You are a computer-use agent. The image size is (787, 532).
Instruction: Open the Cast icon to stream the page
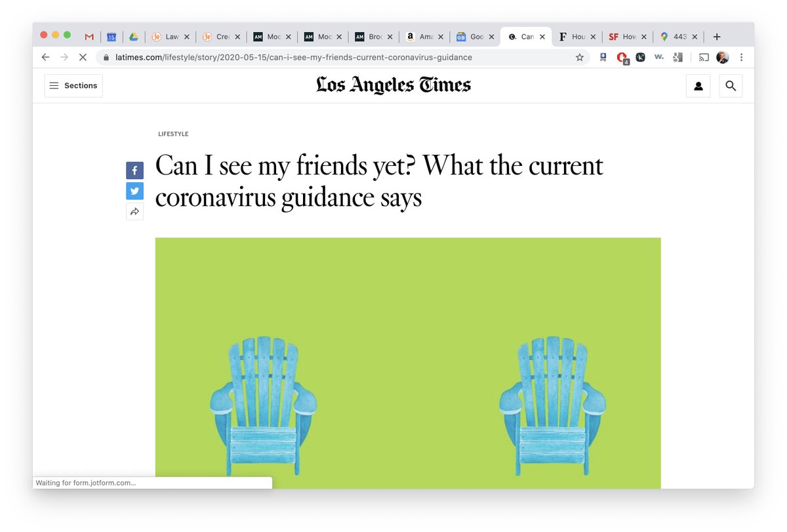(x=704, y=57)
